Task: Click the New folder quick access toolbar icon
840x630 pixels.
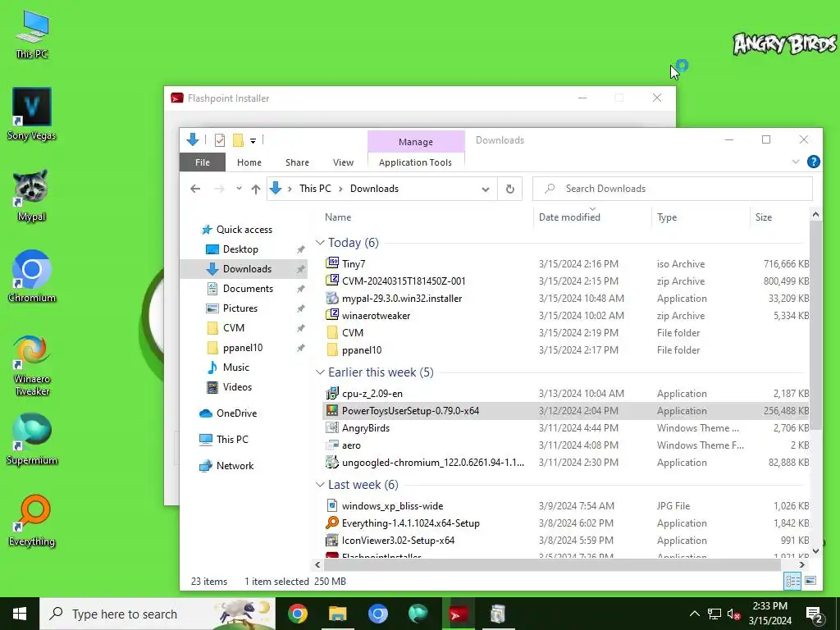Action: coord(238,140)
